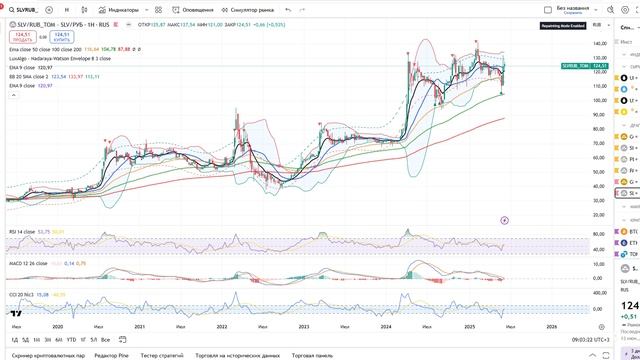Set range to 1М
Image resolution: width=640 pixels, height=360 pixels.
click(x=36, y=340)
